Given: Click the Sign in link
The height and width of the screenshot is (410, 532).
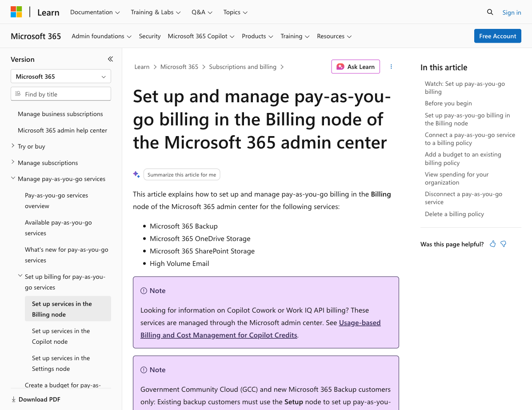Looking at the screenshot, I should point(512,12).
